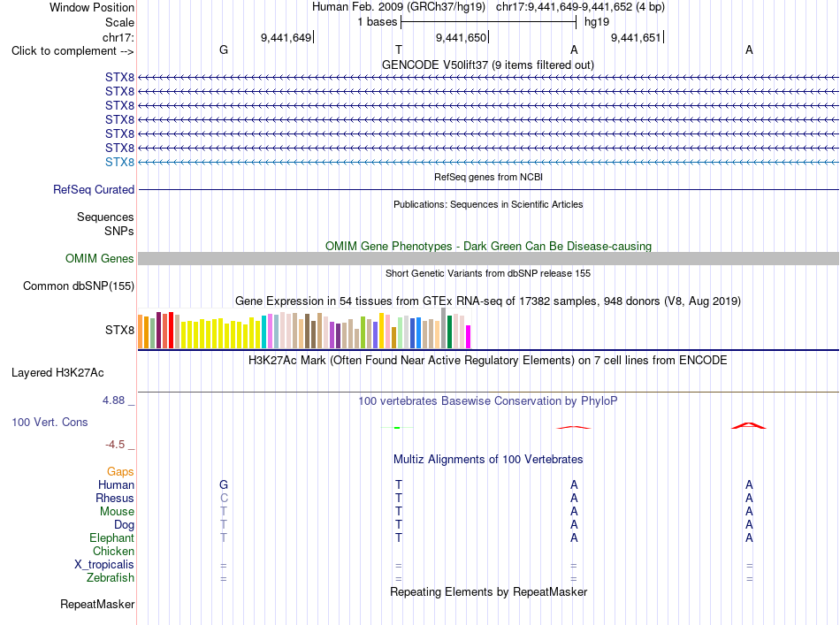The height and width of the screenshot is (625, 840).
Task: Click the magenta bar in GTEx expression chart
Action: pos(469,337)
